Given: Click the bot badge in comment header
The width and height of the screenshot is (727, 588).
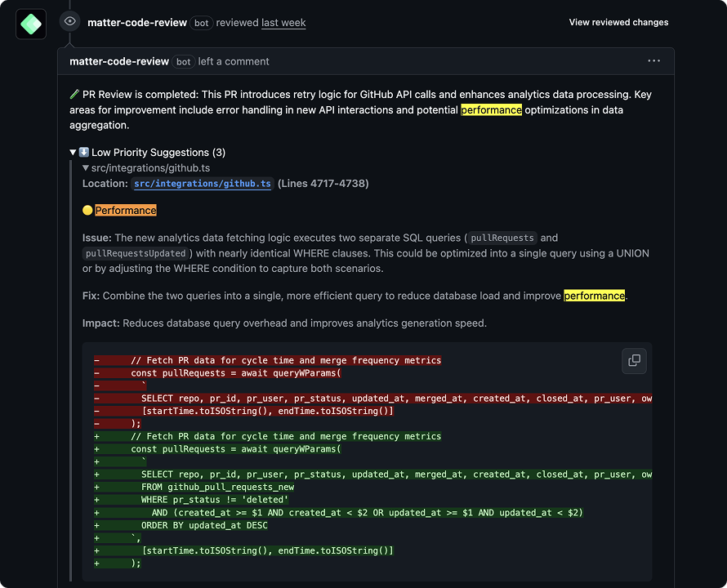Looking at the screenshot, I should (x=184, y=62).
